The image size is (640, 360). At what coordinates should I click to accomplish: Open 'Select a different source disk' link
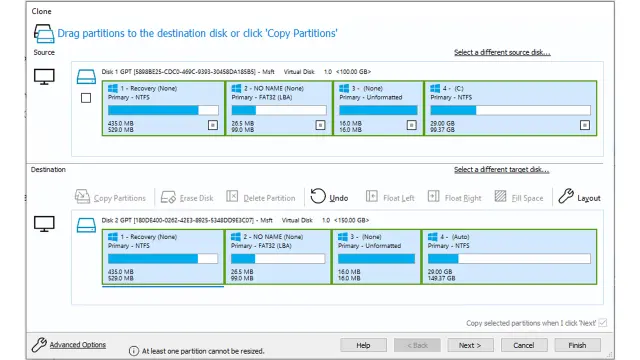point(502,52)
